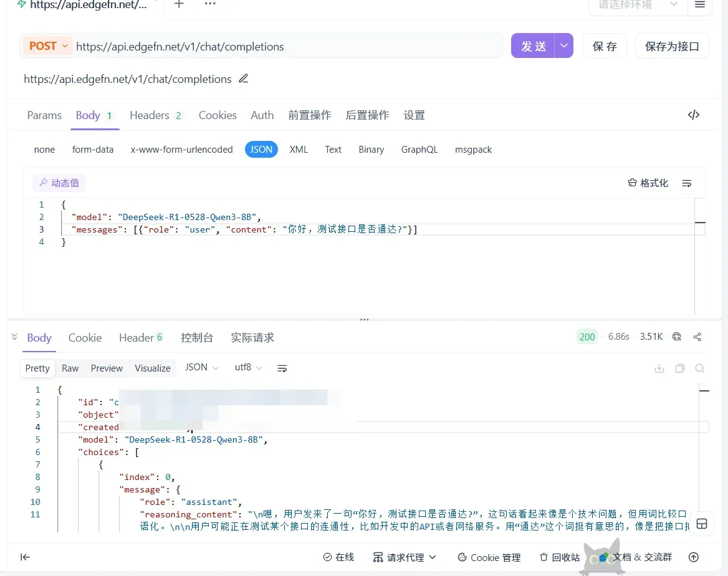This screenshot has height=576, width=728.
Task: Open the Raw response view
Action: click(70, 368)
